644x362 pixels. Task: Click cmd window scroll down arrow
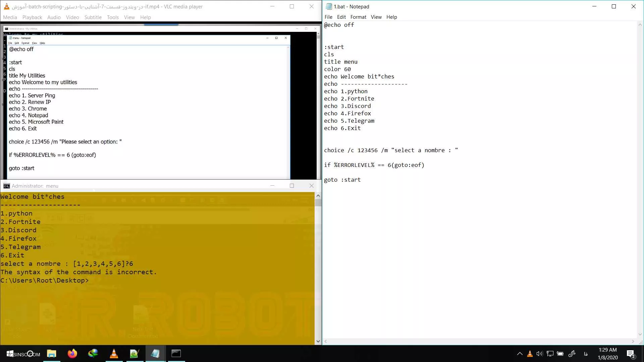click(318, 342)
